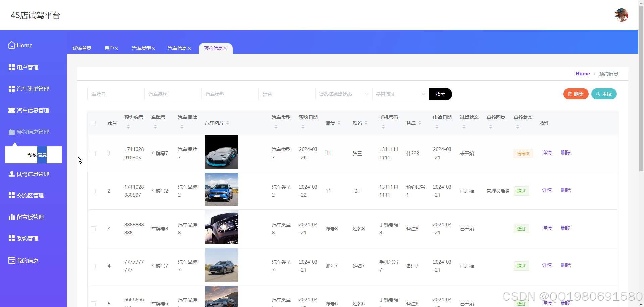Check the row 5 checkbox
This screenshot has height=307, width=644.
click(x=93, y=304)
